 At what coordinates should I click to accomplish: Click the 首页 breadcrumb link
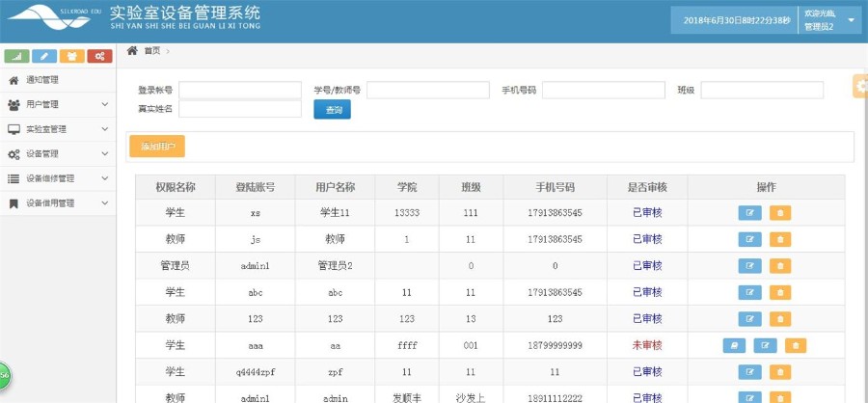[152, 51]
